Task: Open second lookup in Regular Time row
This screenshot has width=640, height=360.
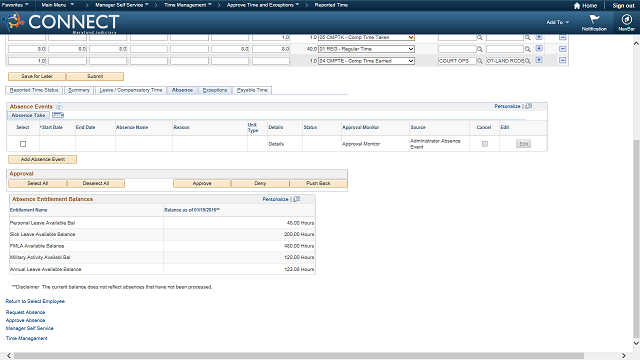Action: (528, 49)
